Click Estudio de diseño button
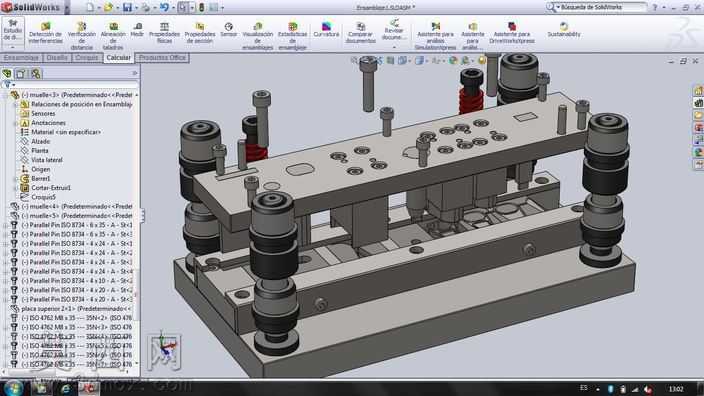The width and height of the screenshot is (704, 396). click(13, 30)
